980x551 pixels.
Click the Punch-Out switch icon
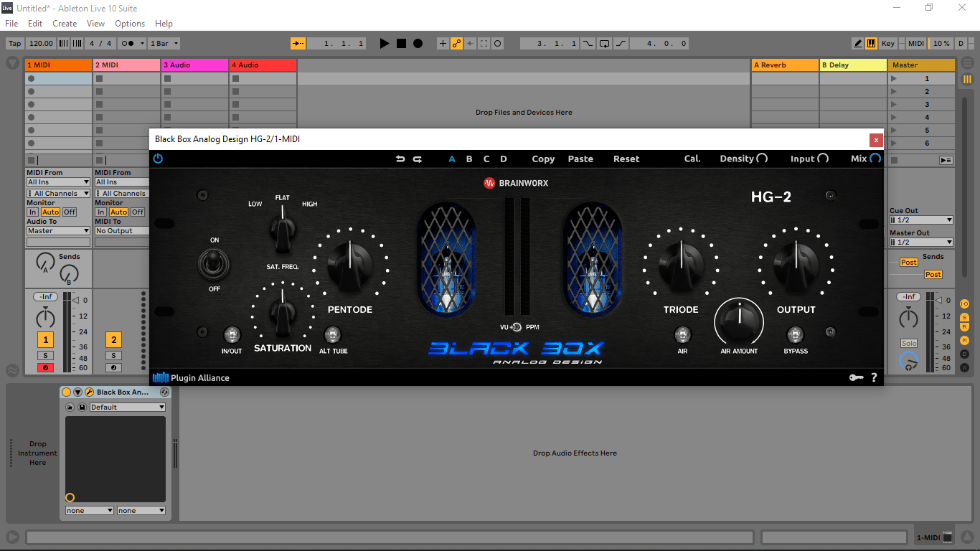point(621,44)
